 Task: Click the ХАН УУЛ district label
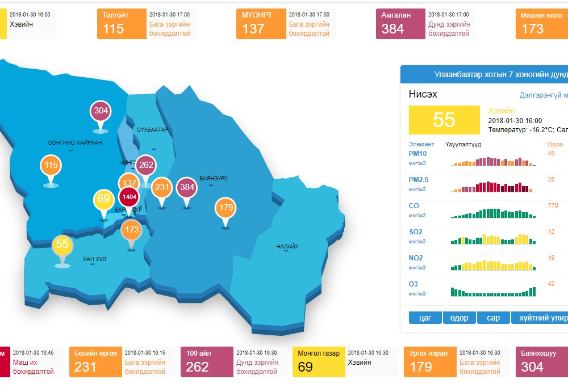(x=94, y=259)
